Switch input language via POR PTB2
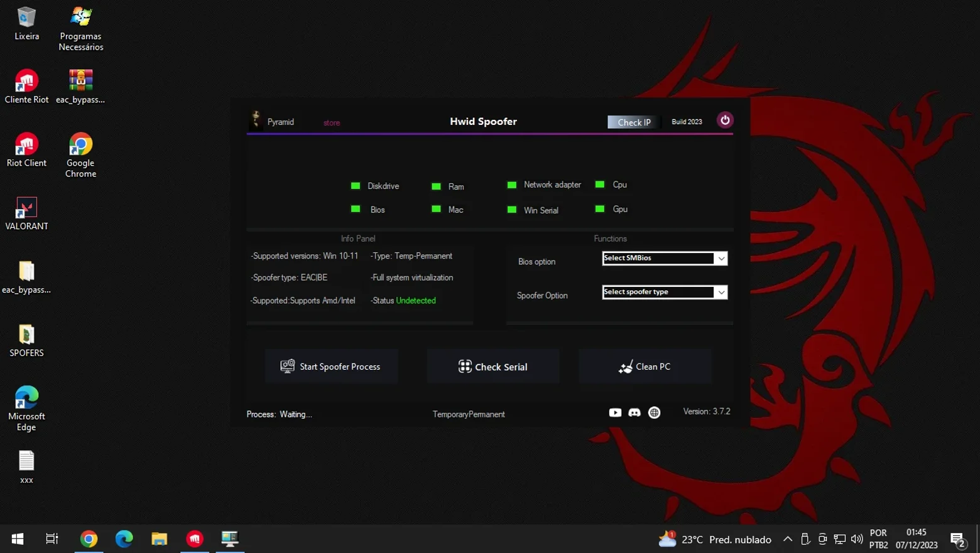 (x=878, y=539)
